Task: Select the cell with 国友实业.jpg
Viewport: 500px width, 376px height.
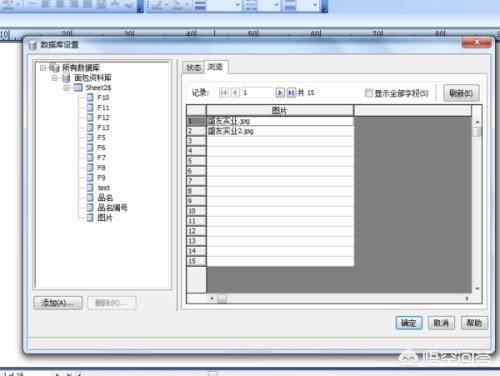Action: click(x=280, y=121)
